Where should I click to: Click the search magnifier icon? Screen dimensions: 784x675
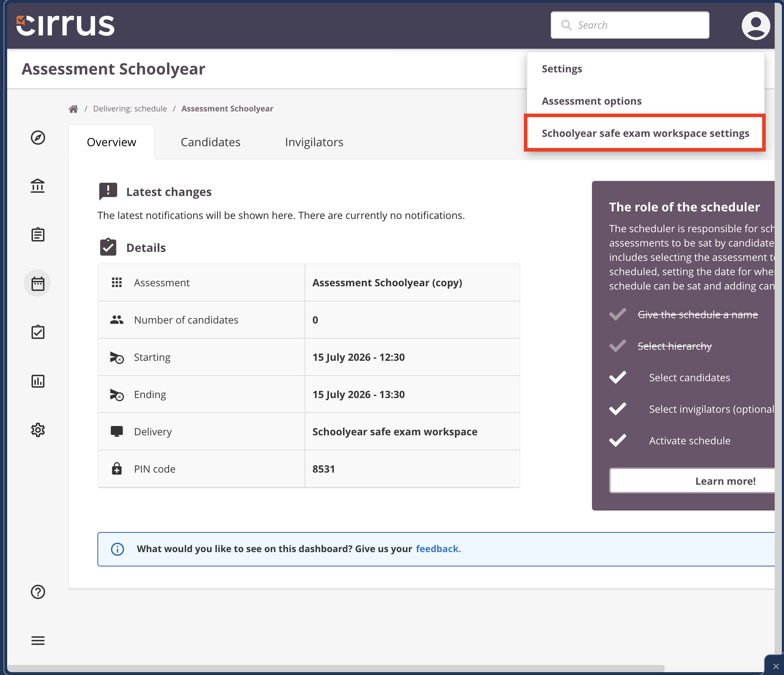click(x=566, y=25)
